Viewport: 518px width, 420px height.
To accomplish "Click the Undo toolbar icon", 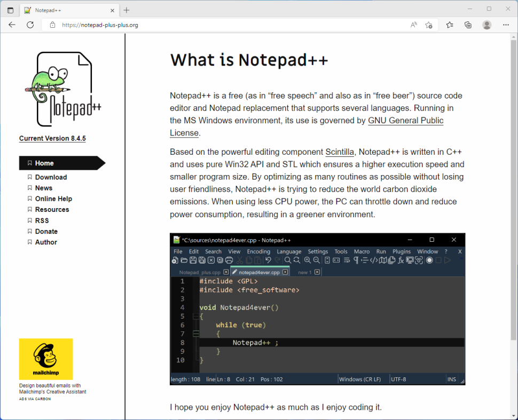I will [268, 260].
